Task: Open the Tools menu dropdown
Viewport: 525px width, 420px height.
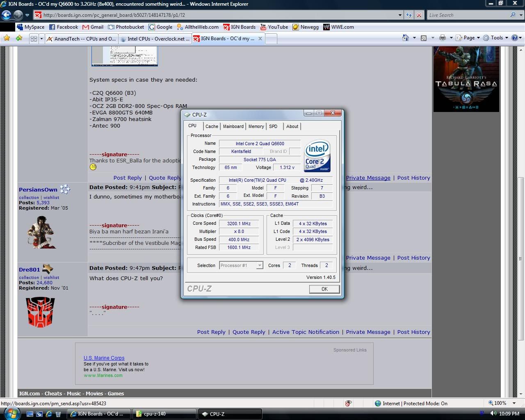Action: (496, 38)
